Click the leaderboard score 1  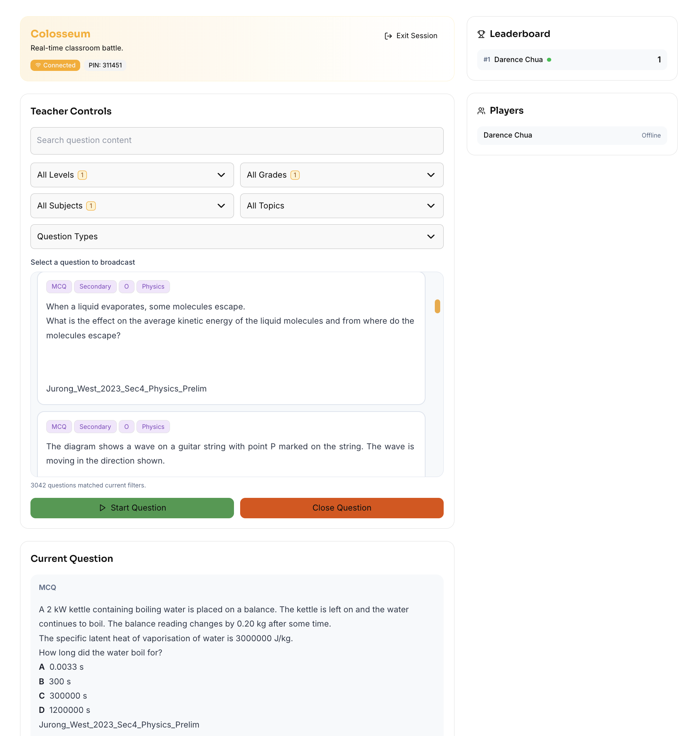[x=659, y=60]
